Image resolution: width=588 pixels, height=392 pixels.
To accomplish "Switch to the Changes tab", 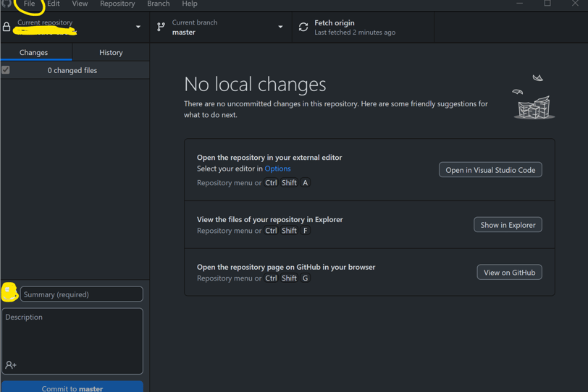I will click(x=36, y=52).
